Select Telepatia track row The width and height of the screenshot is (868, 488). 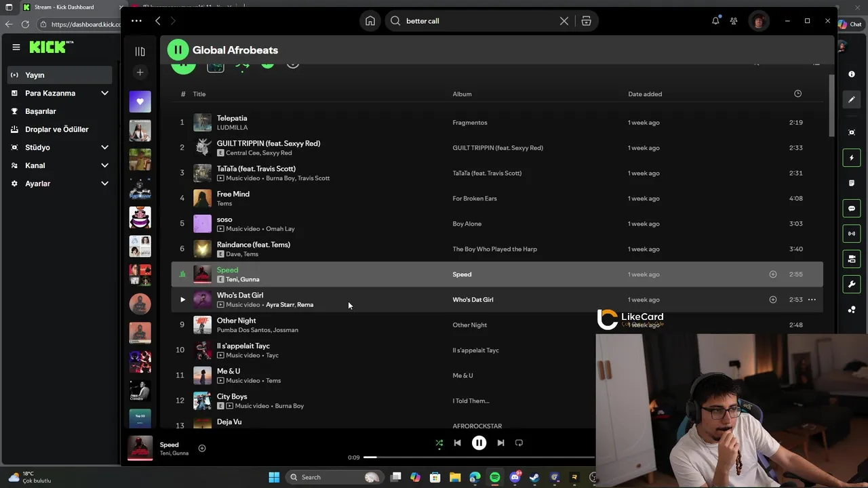tap(497, 123)
